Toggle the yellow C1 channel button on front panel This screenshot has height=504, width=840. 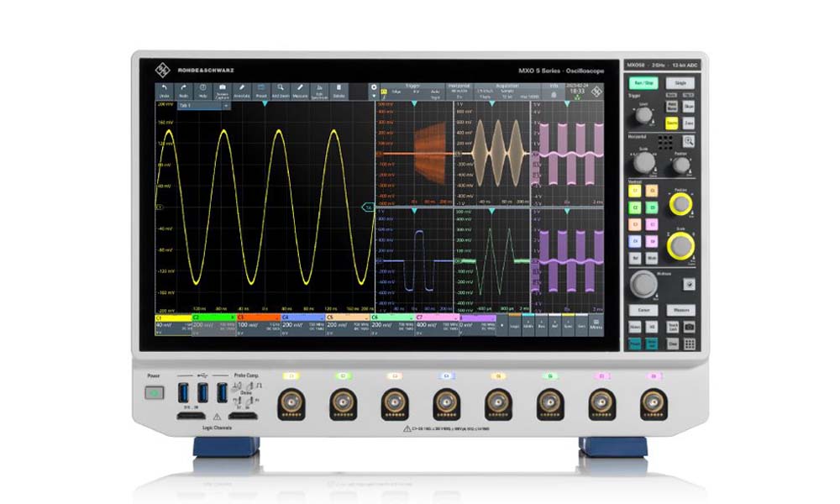pos(635,191)
